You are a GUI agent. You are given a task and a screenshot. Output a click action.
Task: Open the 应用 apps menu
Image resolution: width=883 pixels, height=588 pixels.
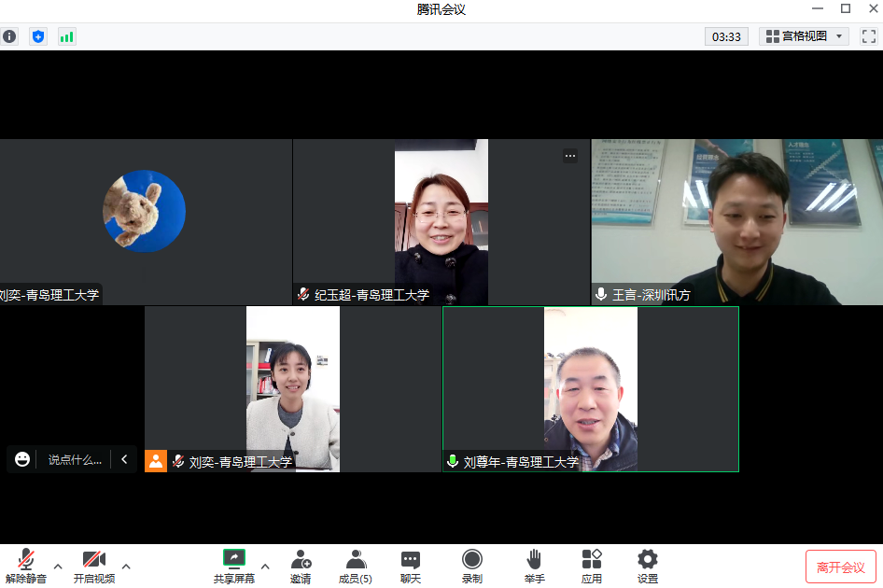point(592,566)
